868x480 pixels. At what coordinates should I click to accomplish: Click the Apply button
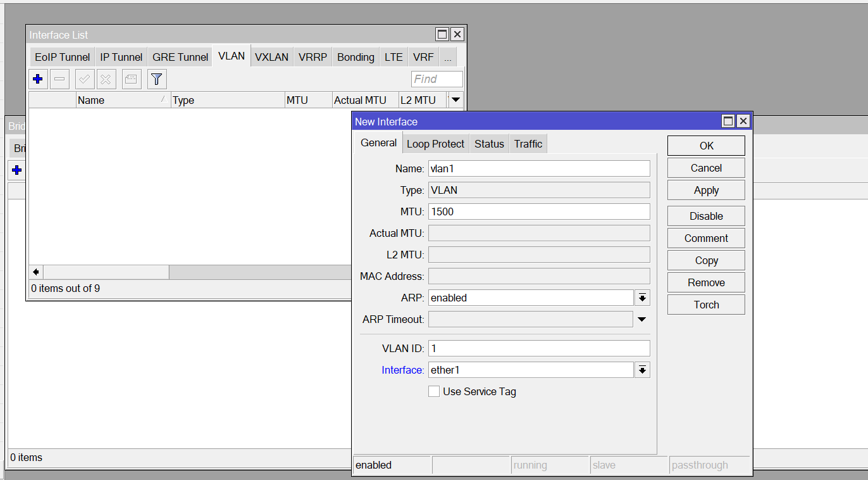(706, 190)
